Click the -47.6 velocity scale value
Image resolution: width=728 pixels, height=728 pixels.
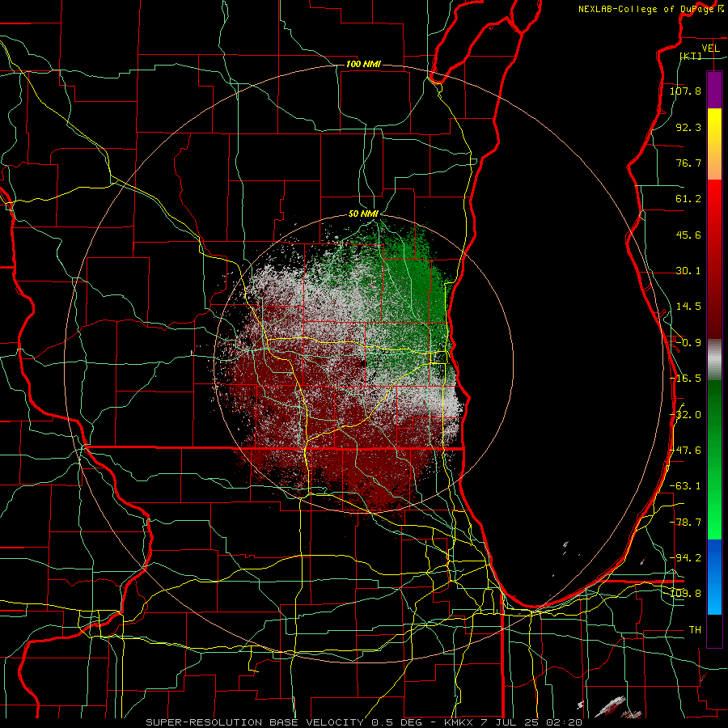tap(685, 451)
